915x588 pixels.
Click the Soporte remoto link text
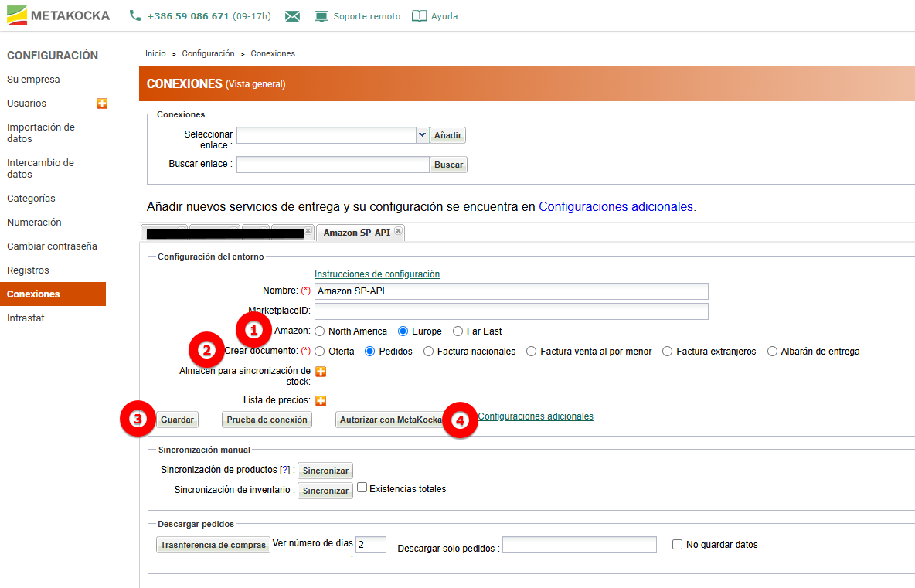tap(367, 16)
